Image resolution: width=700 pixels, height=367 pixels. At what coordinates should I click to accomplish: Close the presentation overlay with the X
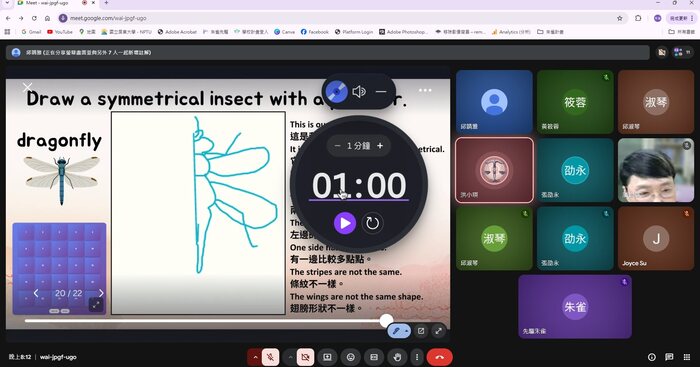pyautogui.click(x=28, y=87)
